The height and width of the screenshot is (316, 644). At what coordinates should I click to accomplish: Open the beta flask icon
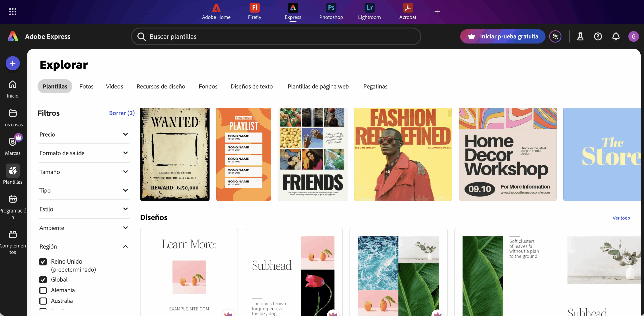click(580, 37)
